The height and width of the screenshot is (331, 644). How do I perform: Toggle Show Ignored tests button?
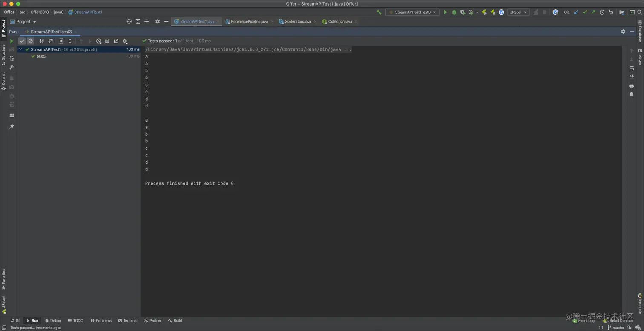[31, 41]
